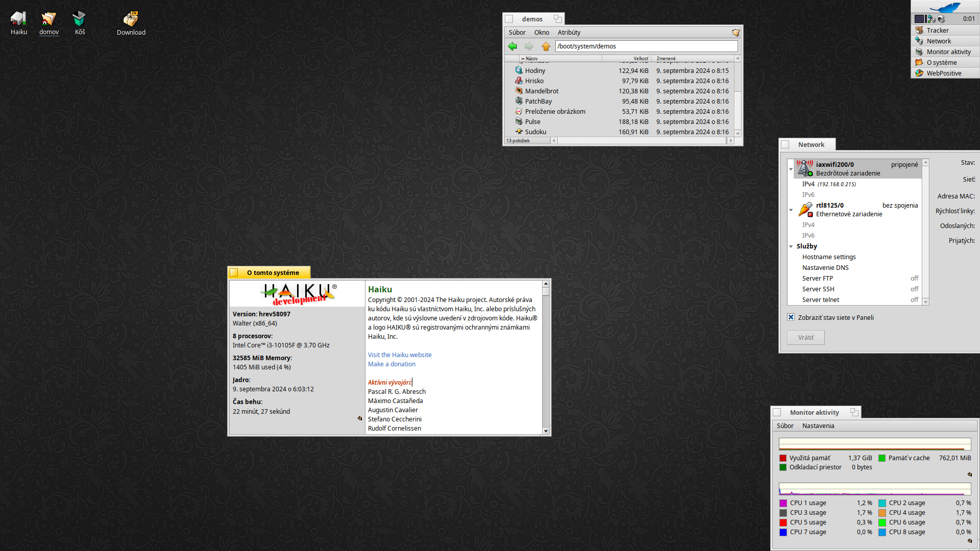Click the Sudoku app icon
The height and width of the screenshot is (551, 980).
pos(519,132)
